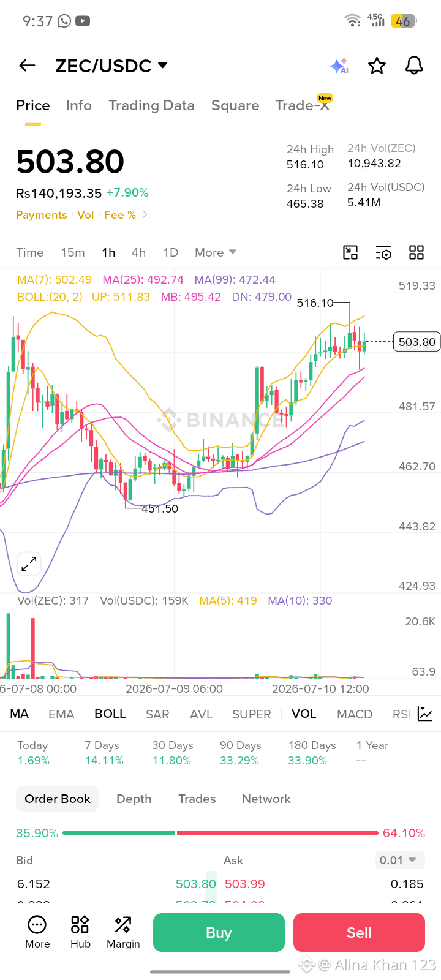
Task: Tap the Vol link under the price
Action: point(85,215)
